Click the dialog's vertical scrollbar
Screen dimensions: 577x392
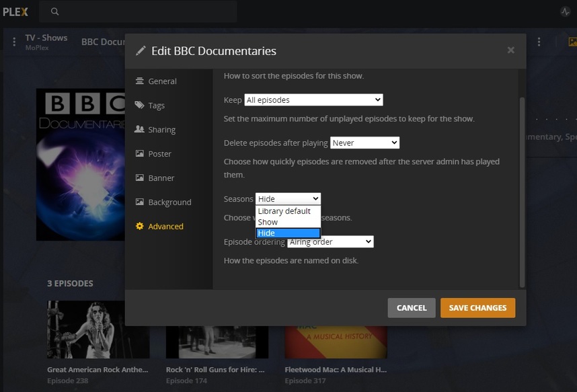coord(522,192)
